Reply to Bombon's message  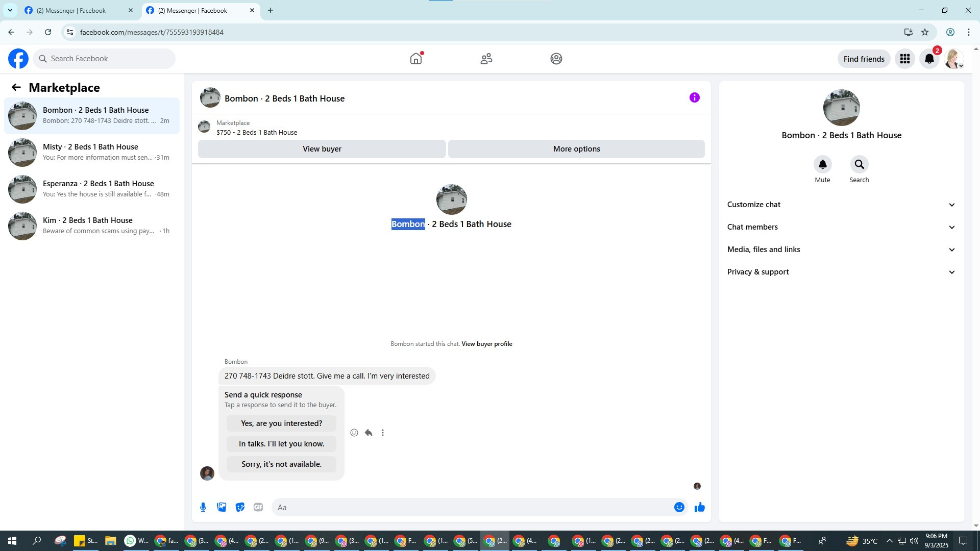[369, 433]
